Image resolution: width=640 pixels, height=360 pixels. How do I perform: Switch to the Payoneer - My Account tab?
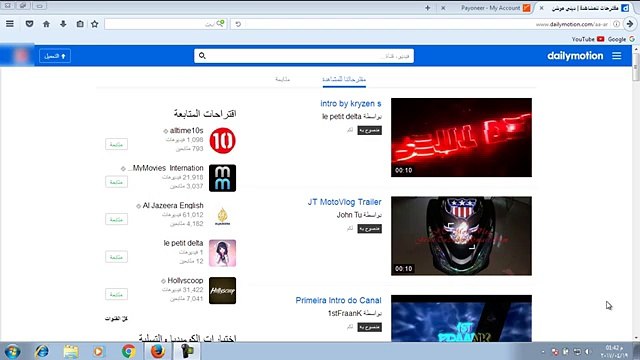click(490, 8)
